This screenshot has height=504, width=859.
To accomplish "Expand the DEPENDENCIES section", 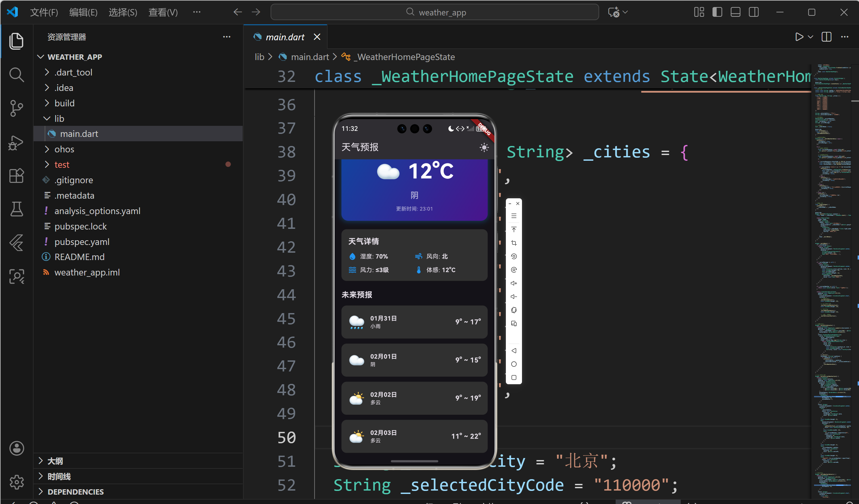I will pos(75,491).
